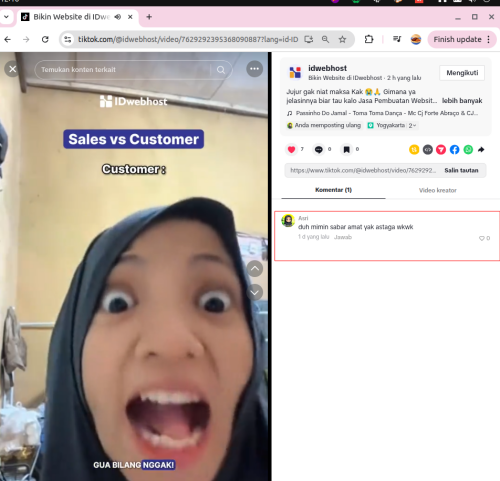
Task: Bookmark the video with the save icon
Action: click(x=347, y=150)
